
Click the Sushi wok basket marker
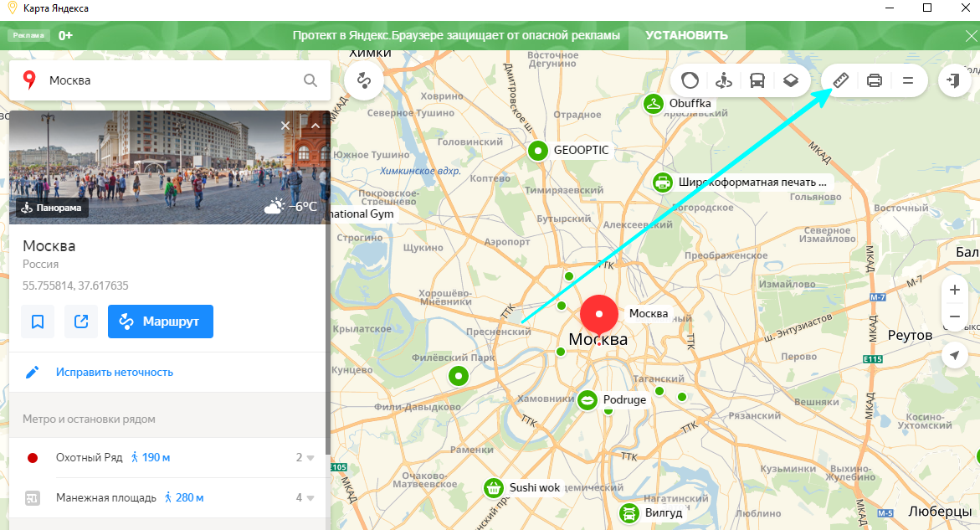click(x=494, y=488)
